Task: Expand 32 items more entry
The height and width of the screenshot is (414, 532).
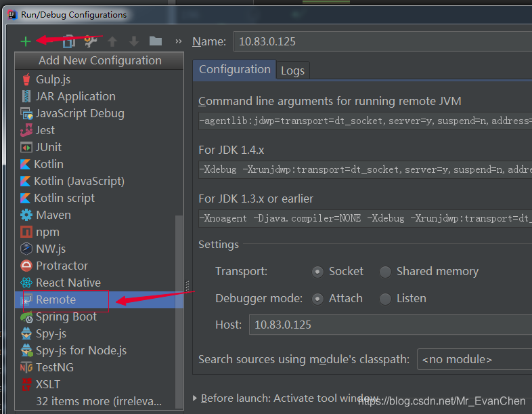Action: 99,401
